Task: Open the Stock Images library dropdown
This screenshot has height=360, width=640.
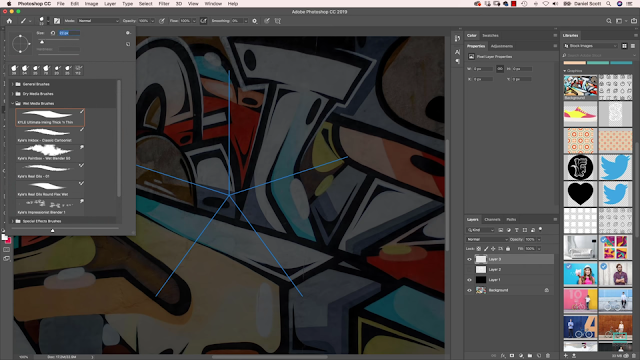Action: click(591, 46)
